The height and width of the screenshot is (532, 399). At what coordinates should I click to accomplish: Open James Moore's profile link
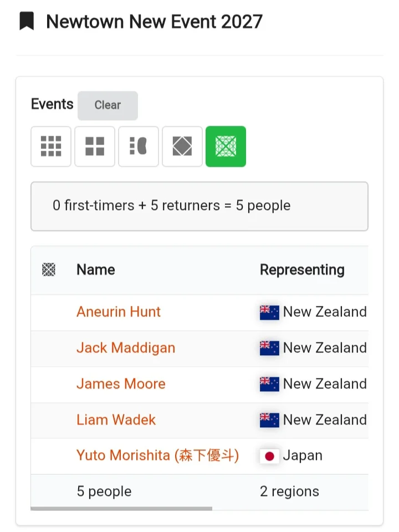pyautogui.click(x=121, y=383)
